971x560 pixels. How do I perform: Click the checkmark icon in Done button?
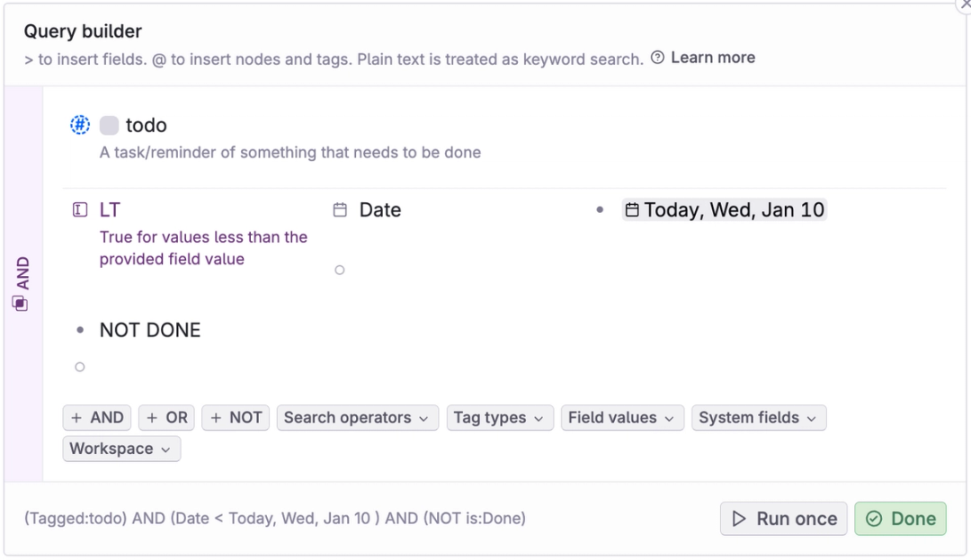pyautogui.click(x=874, y=519)
